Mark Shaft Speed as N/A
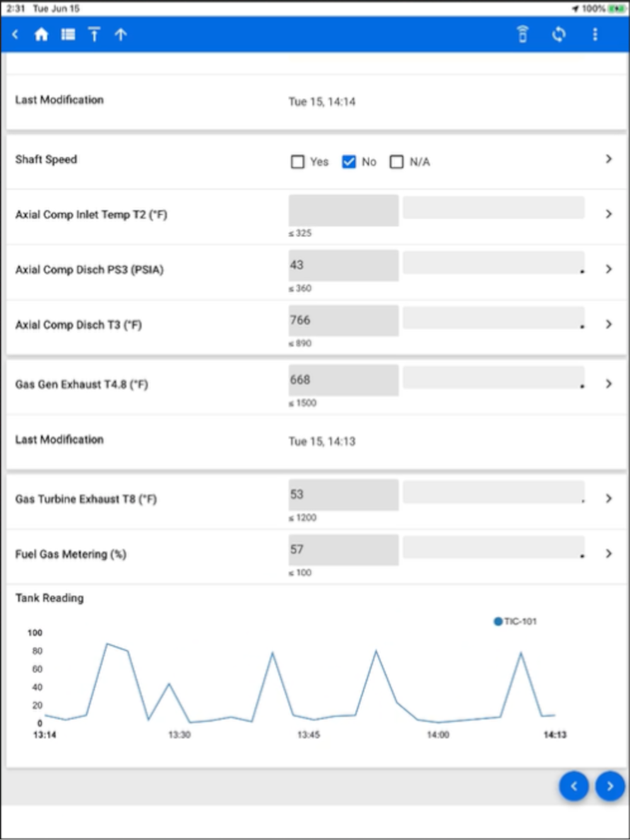 point(396,162)
